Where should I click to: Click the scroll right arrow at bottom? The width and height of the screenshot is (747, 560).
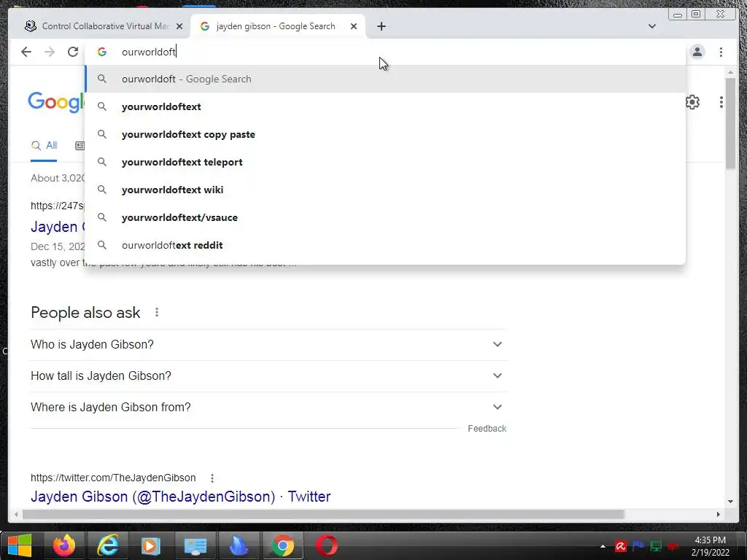[x=718, y=514]
